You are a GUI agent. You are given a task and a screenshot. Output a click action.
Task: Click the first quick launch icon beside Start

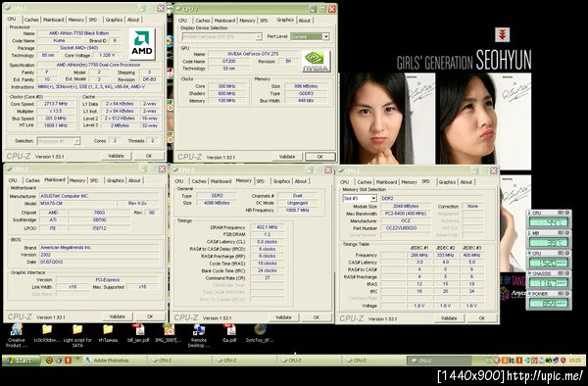(x=49, y=361)
